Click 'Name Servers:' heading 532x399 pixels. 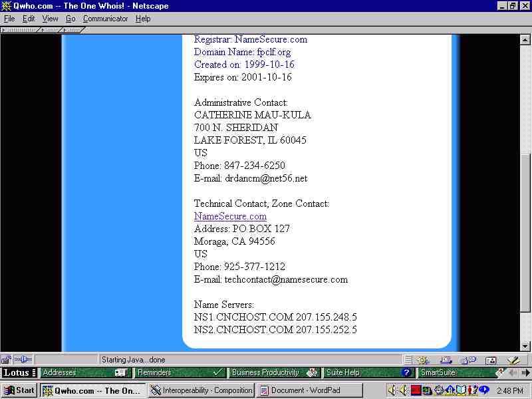pyautogui.click(x=224, y=305)
